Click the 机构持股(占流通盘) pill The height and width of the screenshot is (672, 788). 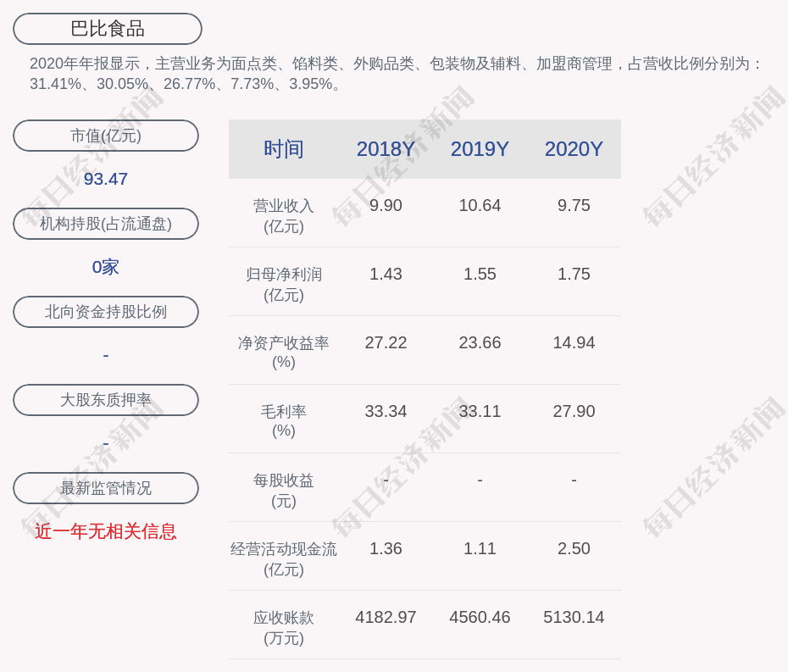coord(106,224)
